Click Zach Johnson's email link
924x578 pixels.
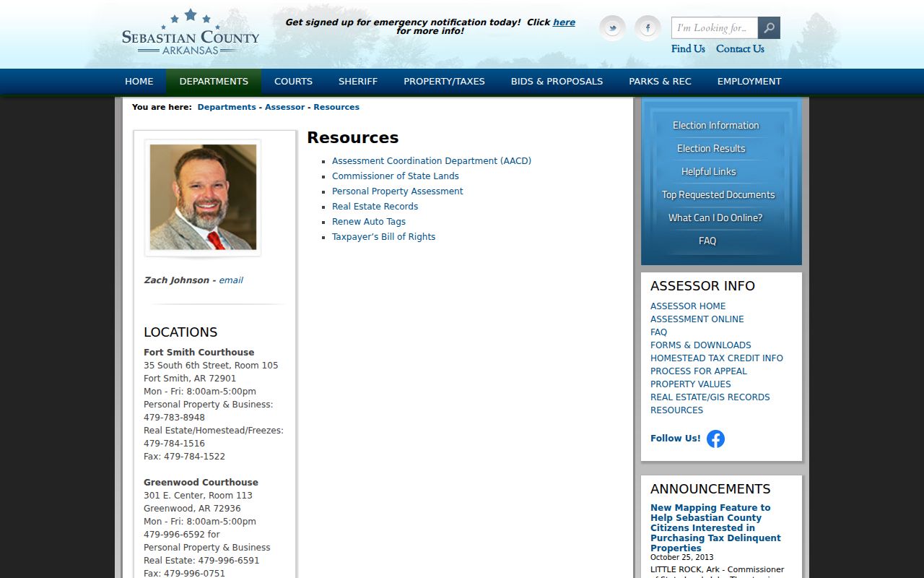(x=231, y=280)
